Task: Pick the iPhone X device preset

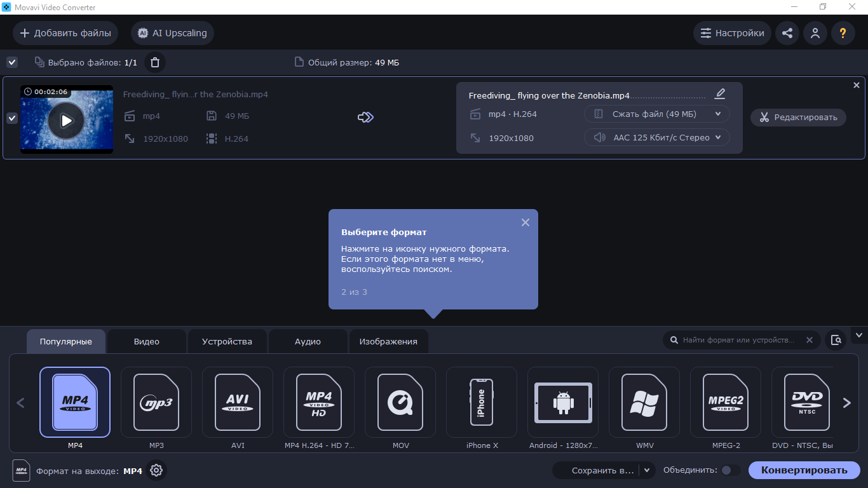Action: [x=482, y=402]
